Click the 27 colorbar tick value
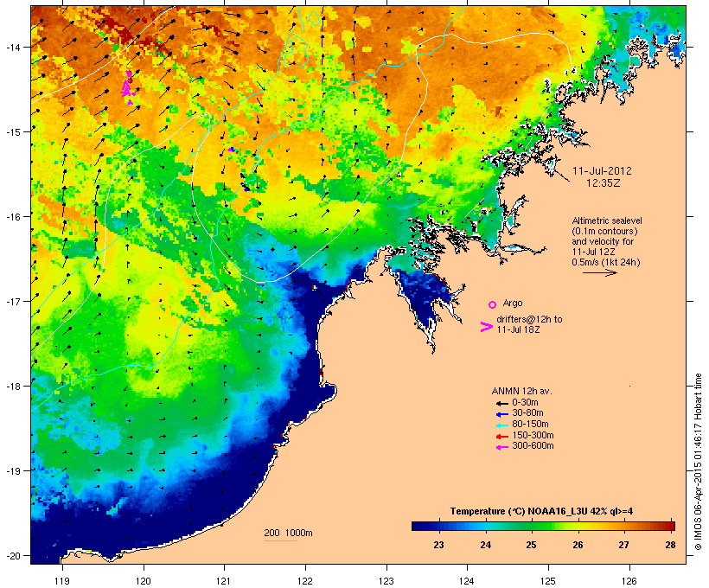 click(x=623, y=545)
